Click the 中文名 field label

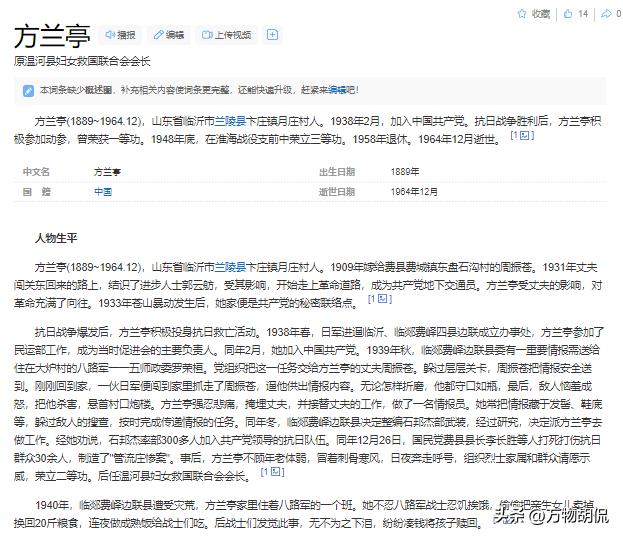[x=36, y=172]
